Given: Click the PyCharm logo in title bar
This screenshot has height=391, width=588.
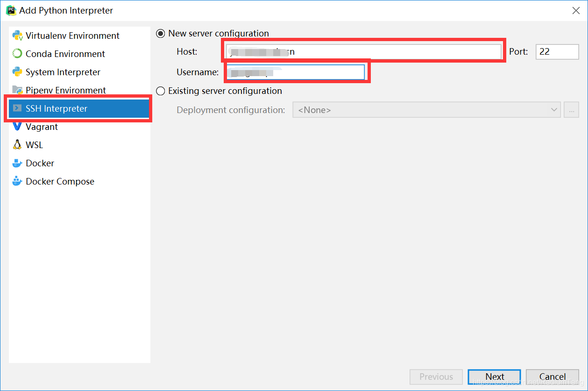Looking at the screenshot, I should [x=11, y=10].
